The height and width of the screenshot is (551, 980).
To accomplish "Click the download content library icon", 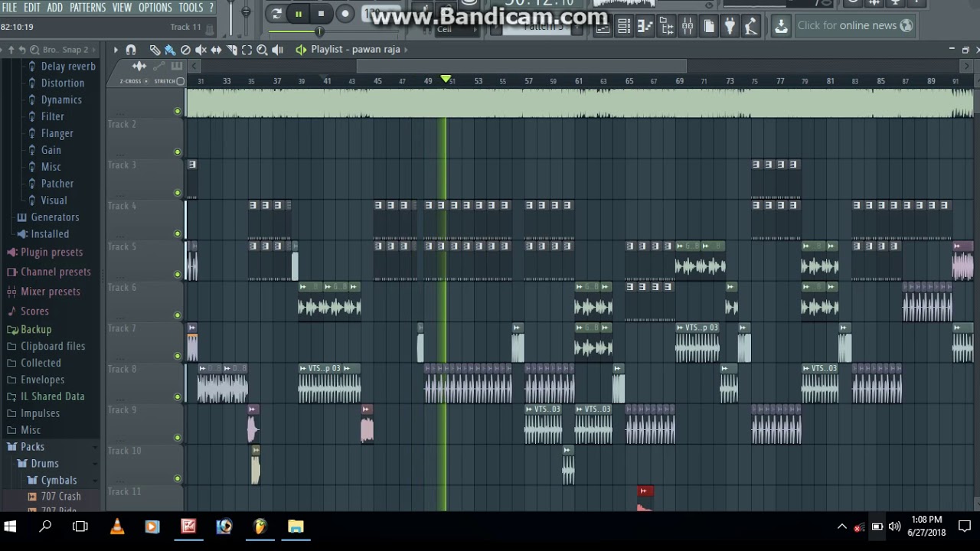I will [781, 27].
